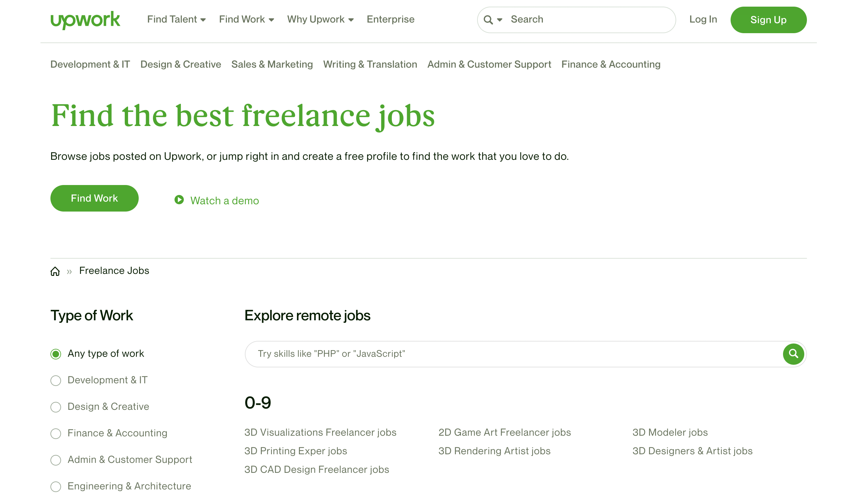Click the Log In link
Image resolution: width=860 pixels, height=504 pixels.
click(703, 20)
